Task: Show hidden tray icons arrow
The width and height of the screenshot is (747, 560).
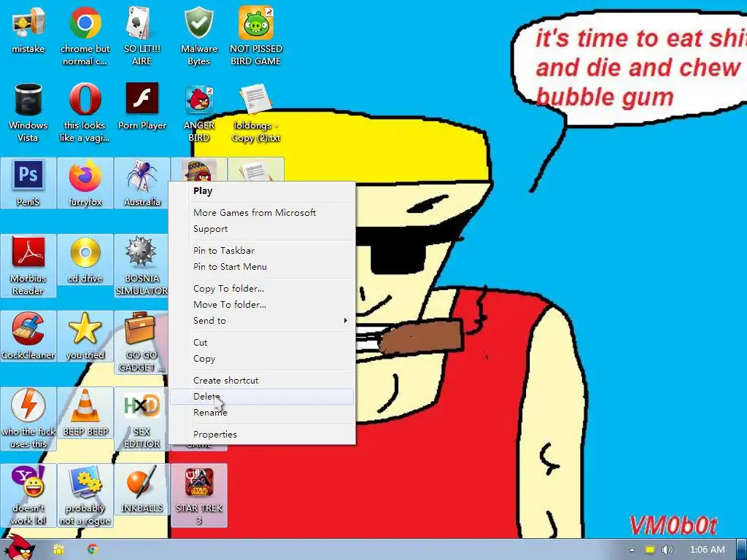Action: pyautogui.click(x=632, y=550)
